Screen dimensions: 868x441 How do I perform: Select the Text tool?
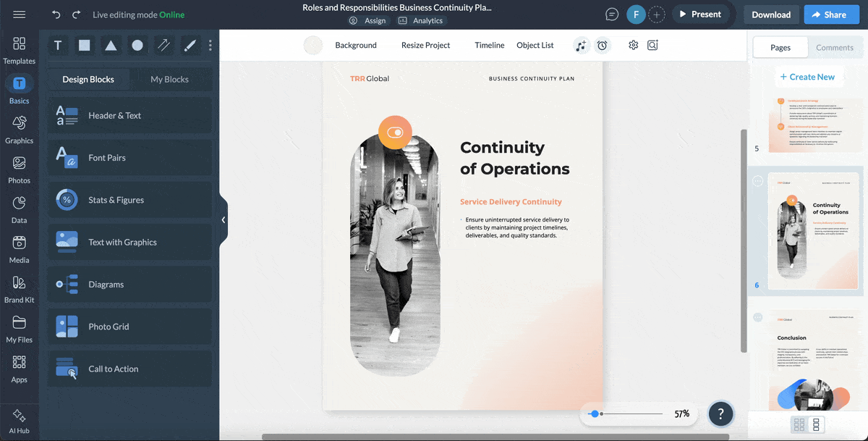click(57, 45)
